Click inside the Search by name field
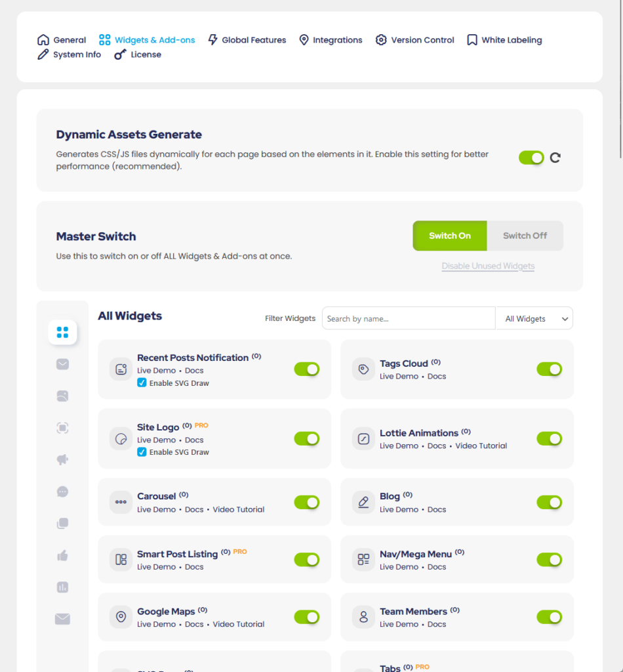This screenshot has height=672, width=623. 408,318
